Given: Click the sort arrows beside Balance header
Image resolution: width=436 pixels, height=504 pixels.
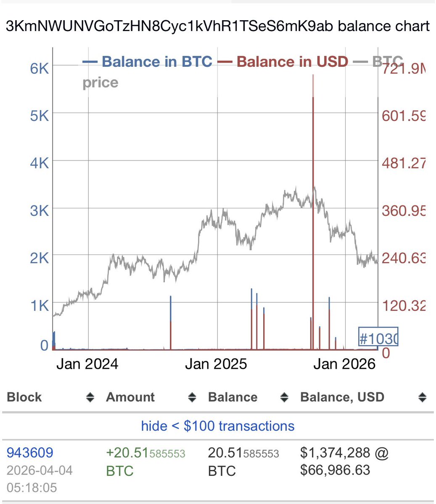Looking at the screenshot, I should tap(284, 397).
